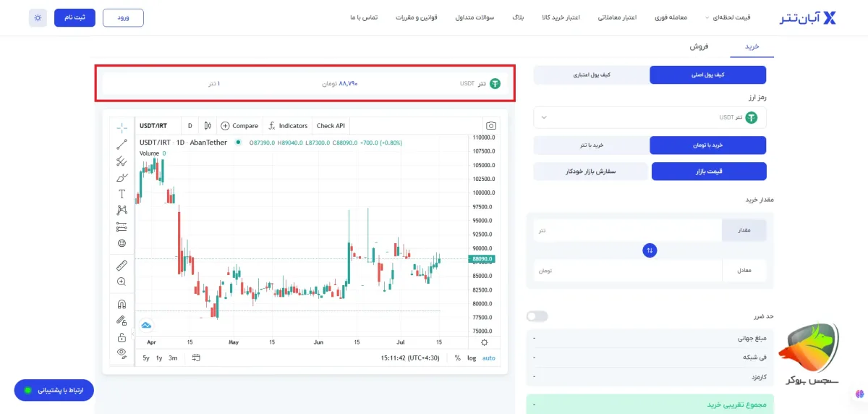
Task: Open the اعتبار خرید کالا nav item
Action: click(x=561, y=17)
